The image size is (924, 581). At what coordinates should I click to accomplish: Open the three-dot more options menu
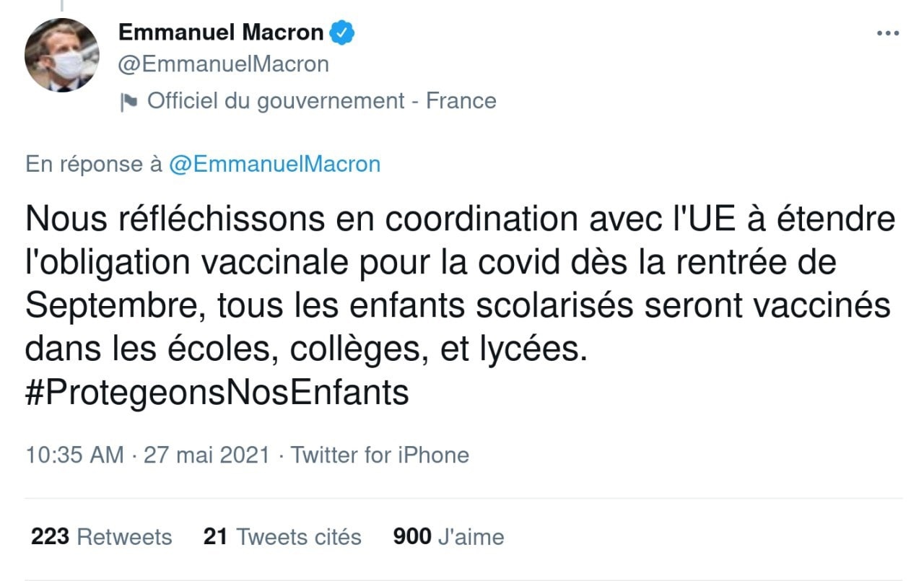tap(887, 34)
